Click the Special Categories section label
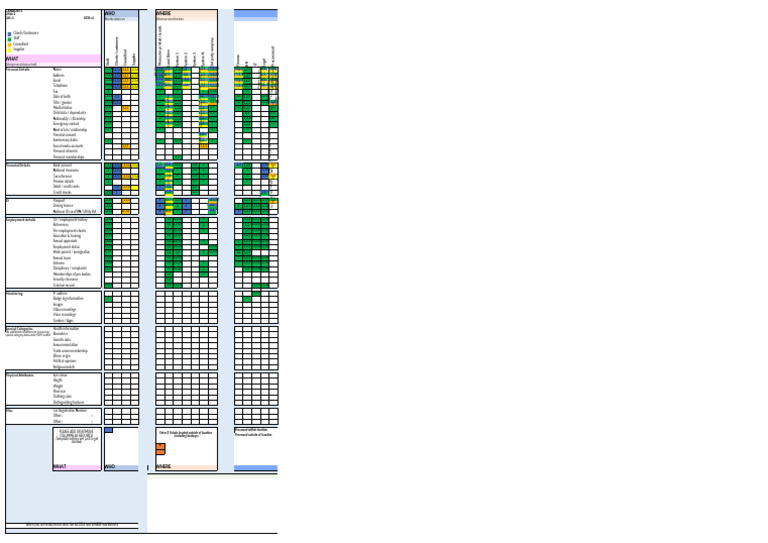Screen dimensions: 768x543 coord(20,329)
